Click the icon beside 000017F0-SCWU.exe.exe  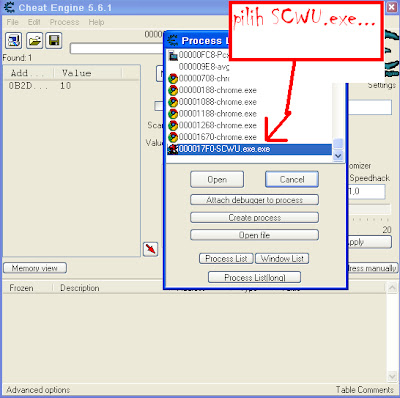[x=173, y=149]
